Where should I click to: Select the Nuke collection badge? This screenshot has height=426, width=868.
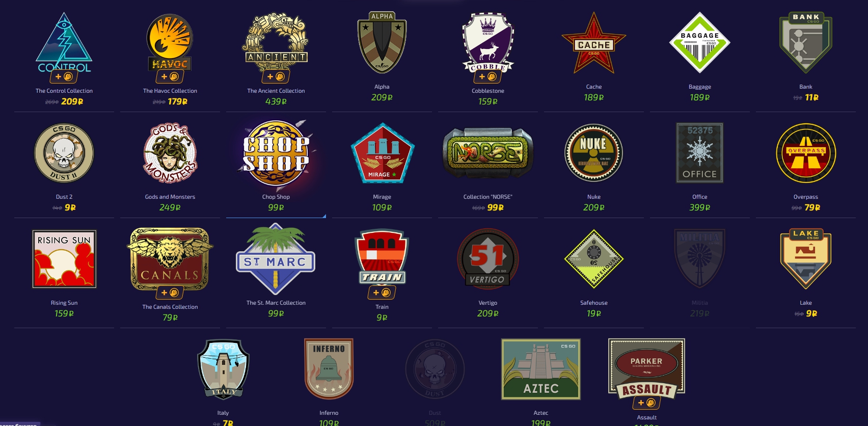click(x=594, y=153)
